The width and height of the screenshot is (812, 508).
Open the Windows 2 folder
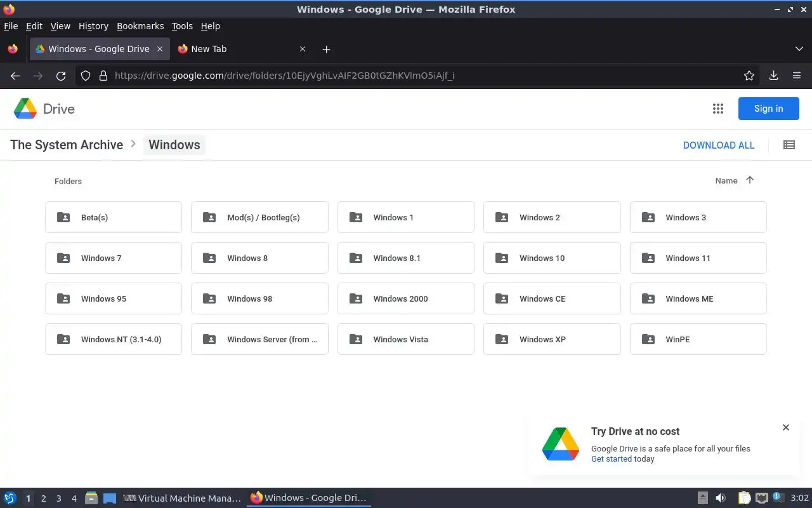[552, 217]
